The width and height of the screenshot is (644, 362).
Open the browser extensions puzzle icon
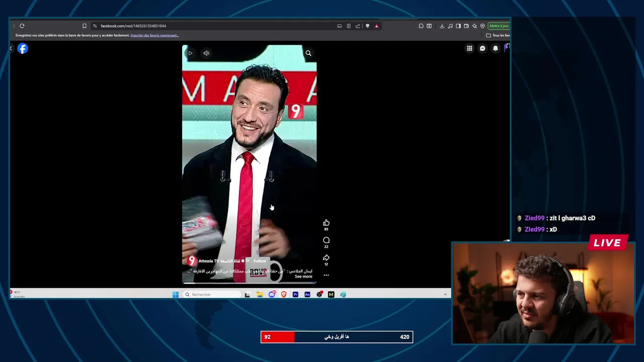(421, 26)
